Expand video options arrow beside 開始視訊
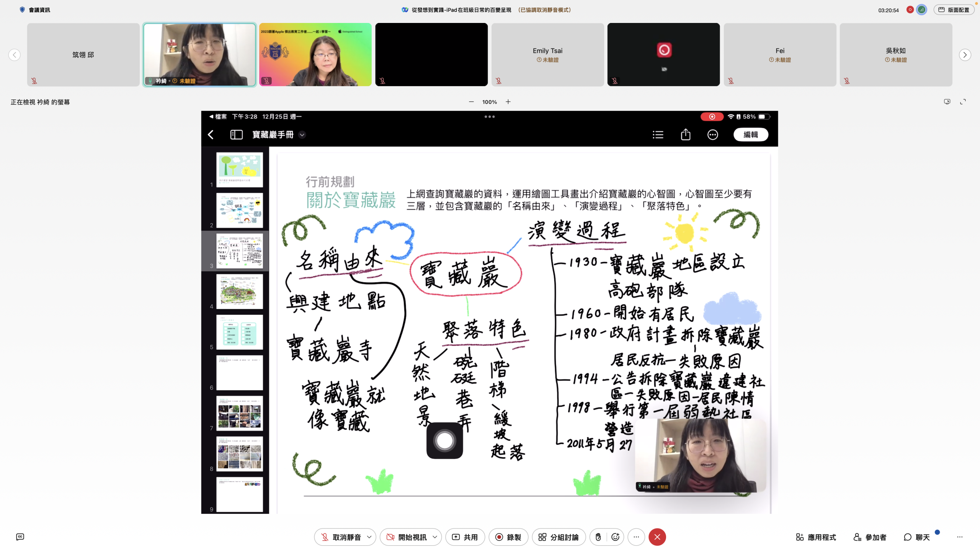Viewport: 980px width, 551px height. click(x=435, y=537)
